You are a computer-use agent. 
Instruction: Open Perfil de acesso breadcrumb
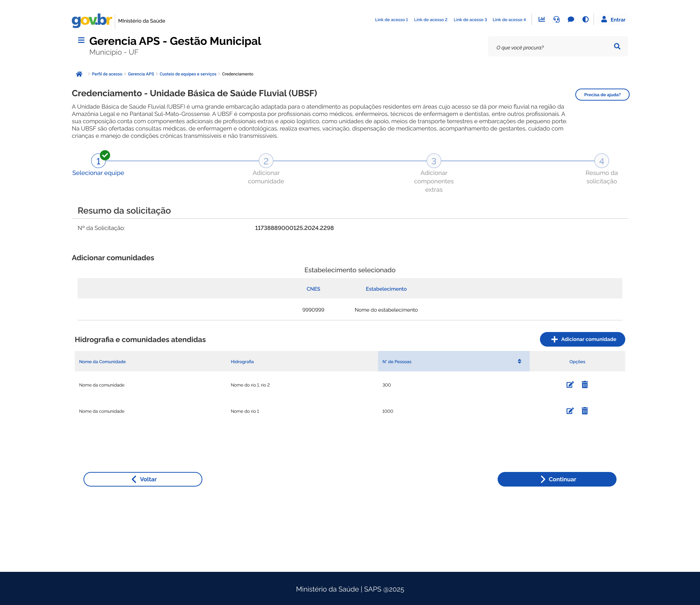pos(107,74)
